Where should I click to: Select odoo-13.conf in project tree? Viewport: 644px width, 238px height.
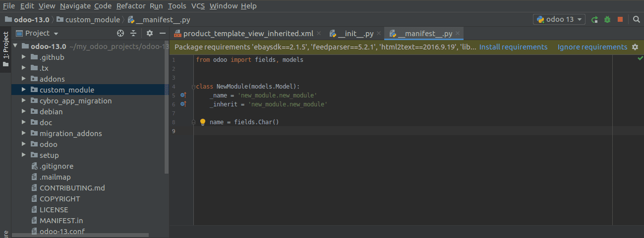click(x=58, y=231)
